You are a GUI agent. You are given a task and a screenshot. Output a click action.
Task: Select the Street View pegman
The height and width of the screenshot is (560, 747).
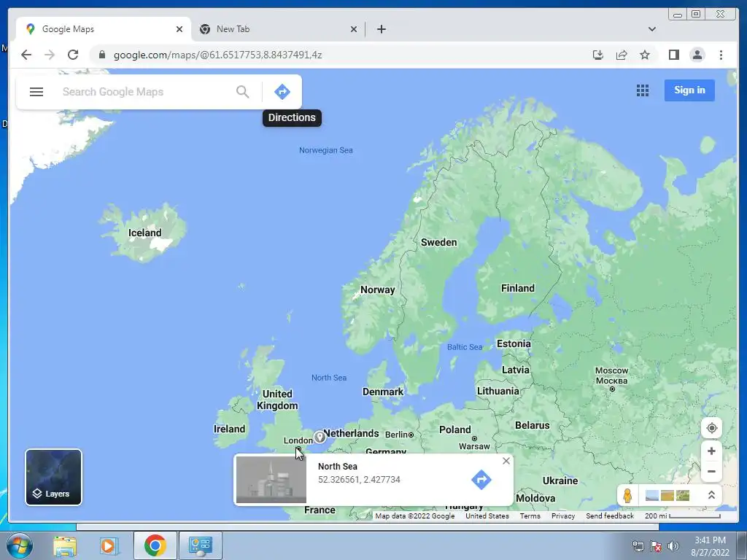pyautogui.click(x=627, y=496)
